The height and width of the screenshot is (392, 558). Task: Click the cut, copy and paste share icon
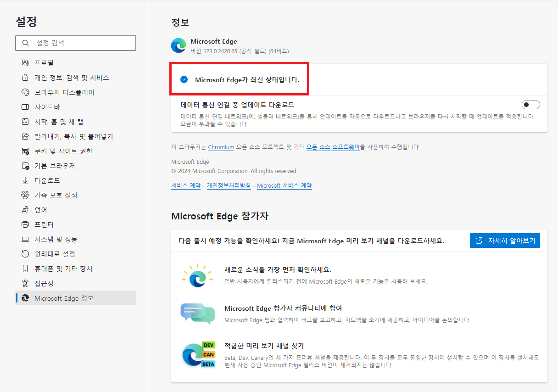click(x=25, y=136)
